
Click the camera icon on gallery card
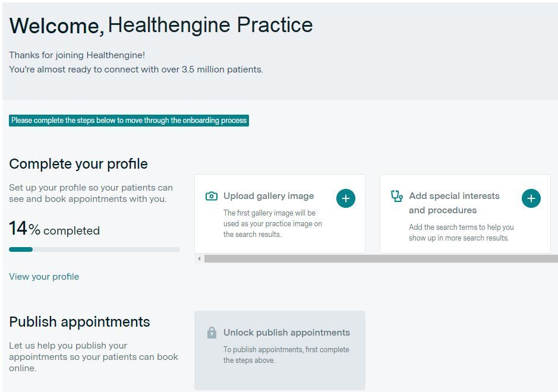[x=211, y=196]
